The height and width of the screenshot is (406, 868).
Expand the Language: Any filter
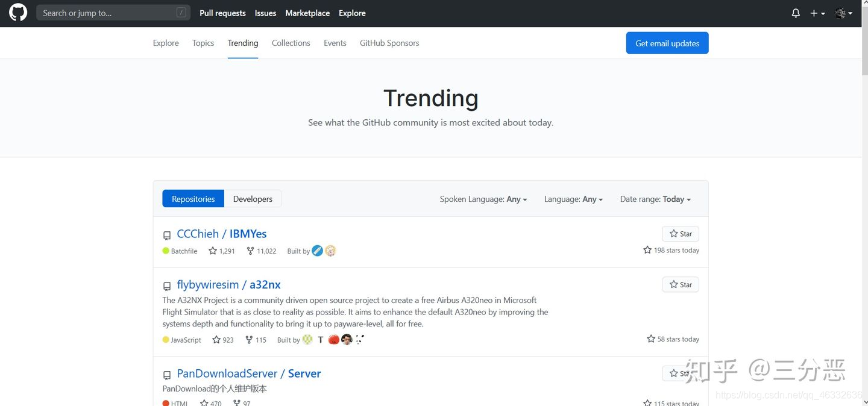[x=573, y=199]
